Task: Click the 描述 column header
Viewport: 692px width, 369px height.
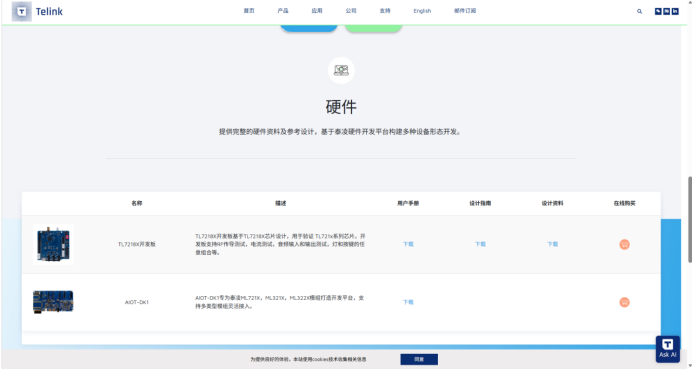Action: pyautogui.click(x=281, y=203)
